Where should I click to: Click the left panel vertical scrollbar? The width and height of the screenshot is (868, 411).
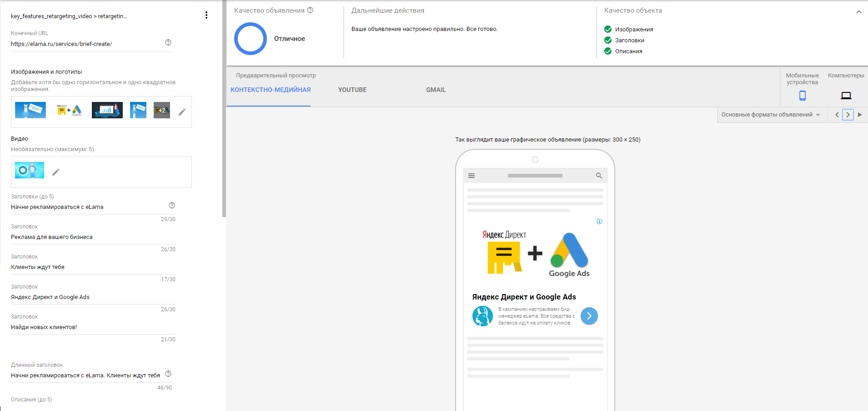tap(224, 109)
